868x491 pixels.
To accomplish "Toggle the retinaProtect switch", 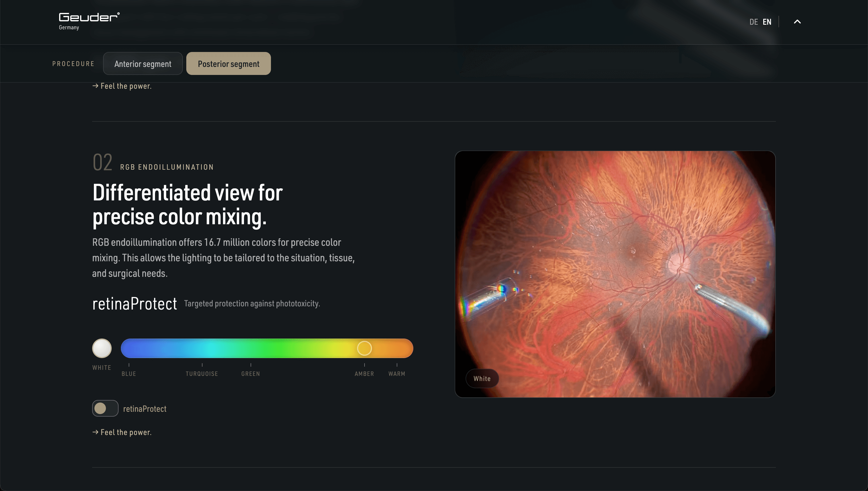I will 105,408.
